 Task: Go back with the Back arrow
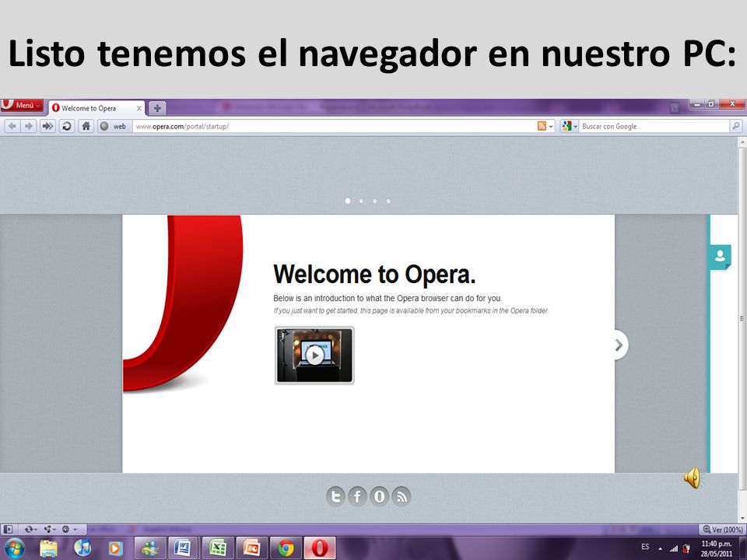pyautogui.click(x=12, y=126)
